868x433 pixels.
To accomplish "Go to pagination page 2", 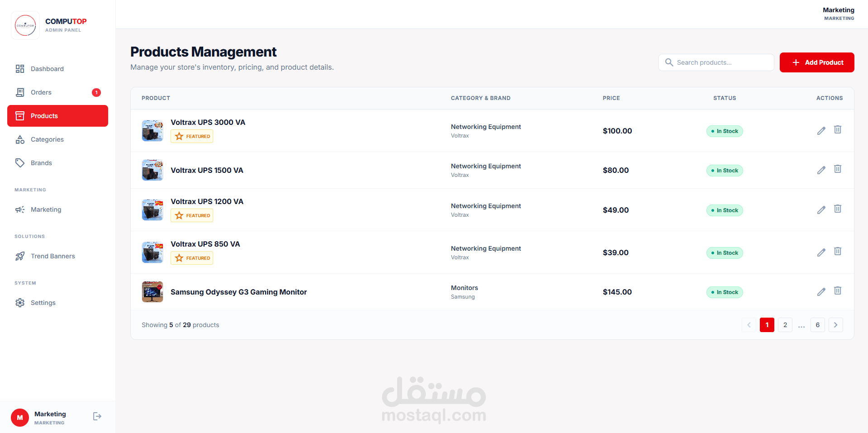I will (x=785, y=325).
